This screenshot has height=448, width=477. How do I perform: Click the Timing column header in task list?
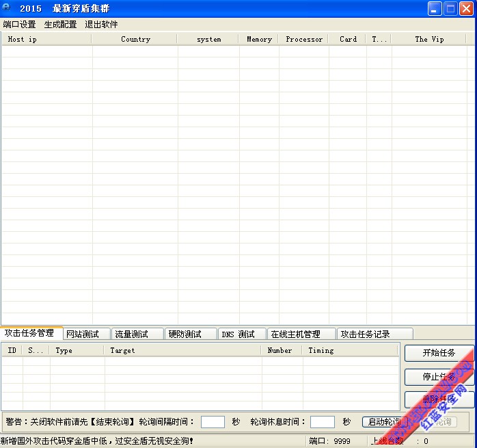pos(350,351)
